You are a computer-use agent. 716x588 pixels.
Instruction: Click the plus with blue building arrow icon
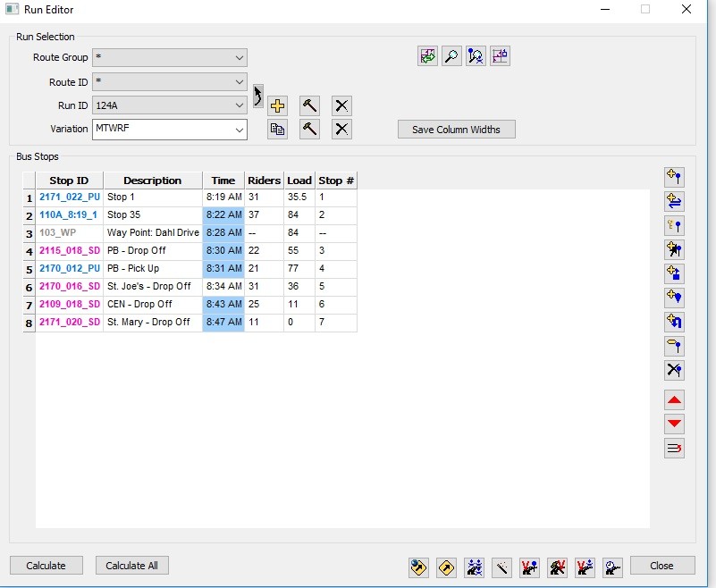pos(675,273)
